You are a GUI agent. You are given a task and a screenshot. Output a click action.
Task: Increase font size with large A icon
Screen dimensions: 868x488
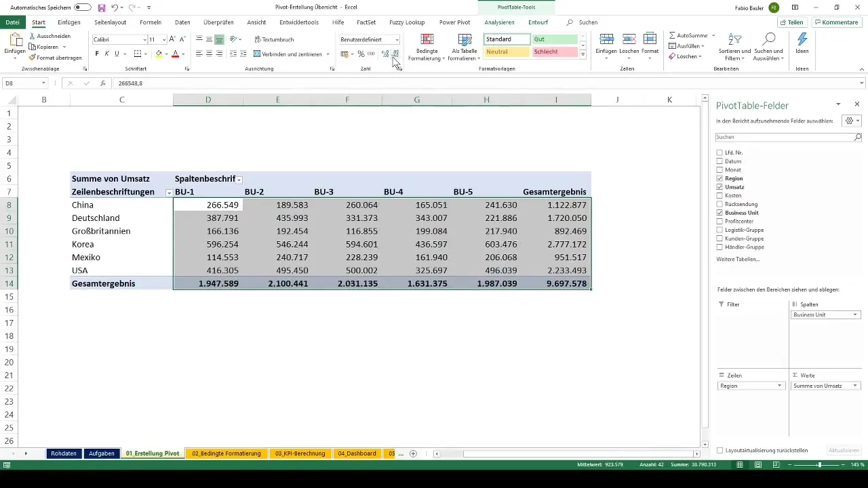coord(172,39)
